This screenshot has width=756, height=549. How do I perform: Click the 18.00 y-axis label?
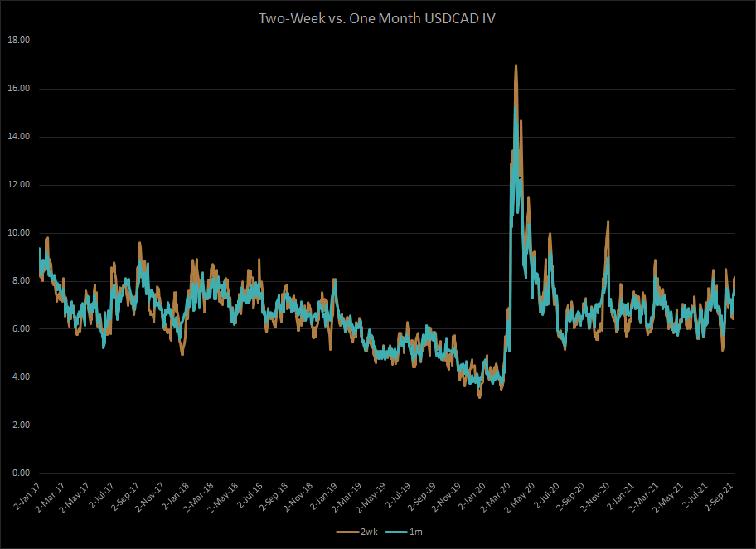click(x=19, y=41)
